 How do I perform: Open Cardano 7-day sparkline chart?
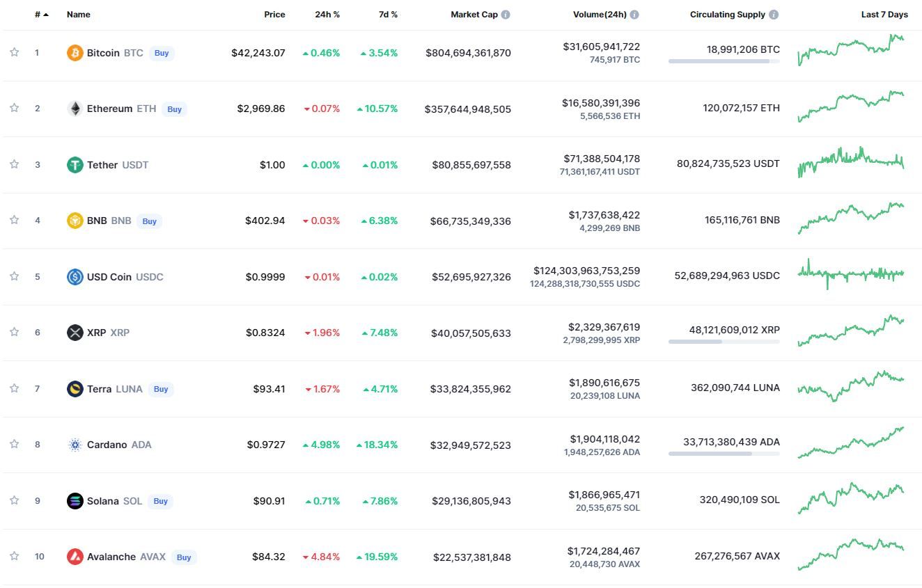pos(851,442)
